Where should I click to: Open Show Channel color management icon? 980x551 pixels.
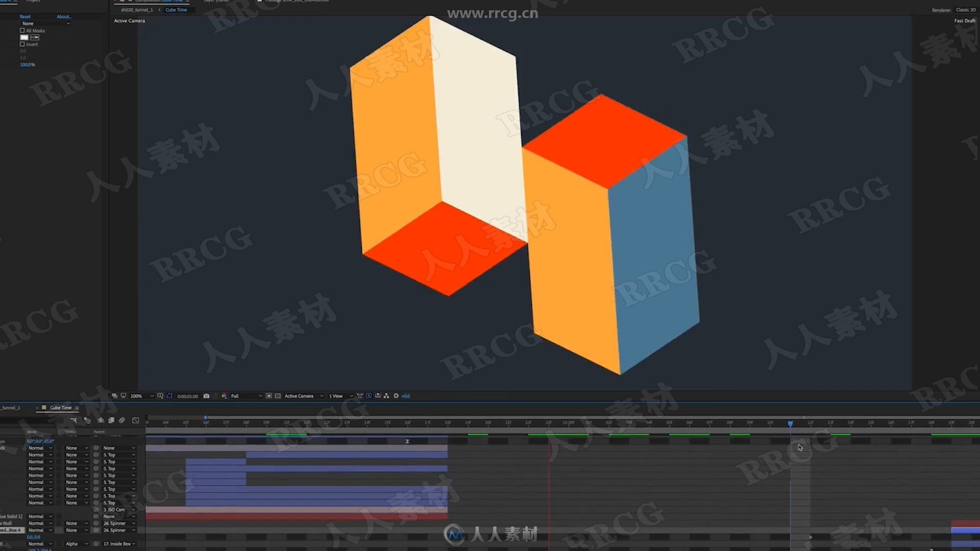(x=224, y=396)
